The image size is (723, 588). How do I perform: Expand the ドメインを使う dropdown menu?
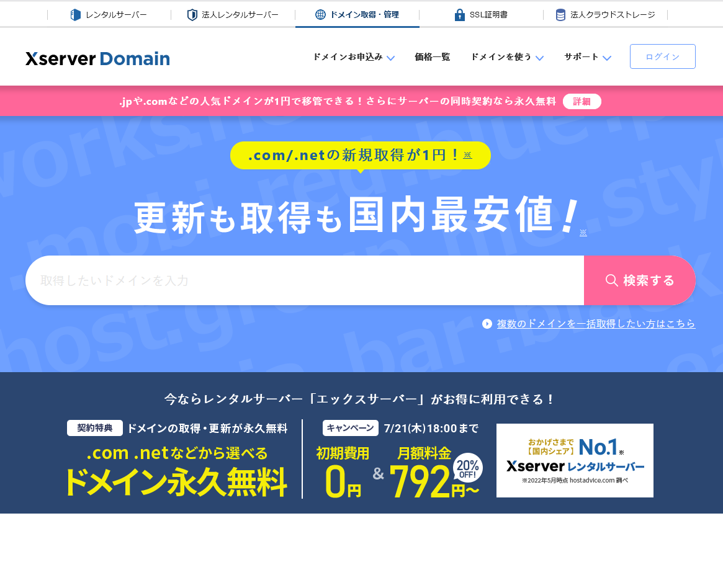pyautogui.click(x=507, y=57)
